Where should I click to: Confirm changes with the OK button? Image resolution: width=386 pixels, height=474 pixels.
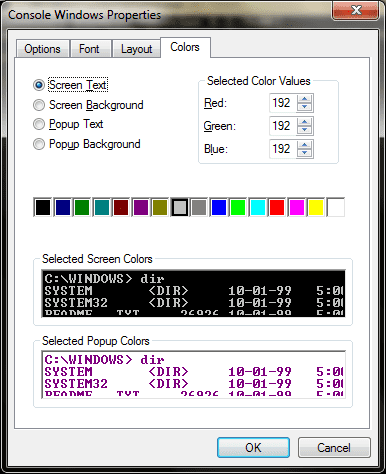point(253,447)
